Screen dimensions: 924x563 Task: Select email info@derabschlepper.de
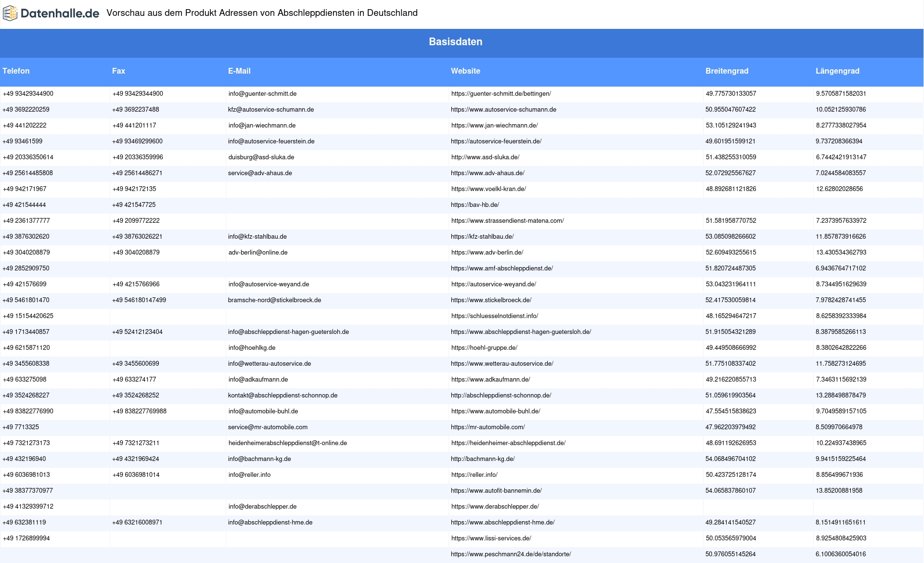click(x=262, y=507)
